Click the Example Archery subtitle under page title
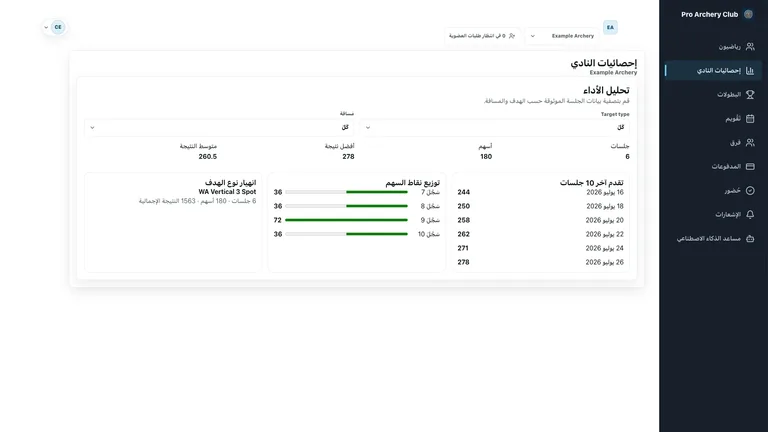The width and height of the screenshot is (768, 432). [x=613, y=72]
